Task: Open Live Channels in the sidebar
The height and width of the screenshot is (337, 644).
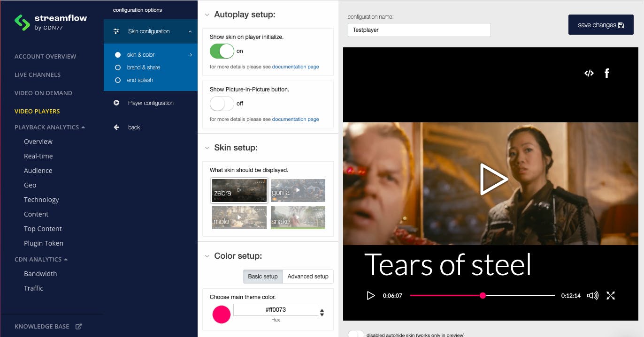Action: (38, 75)
